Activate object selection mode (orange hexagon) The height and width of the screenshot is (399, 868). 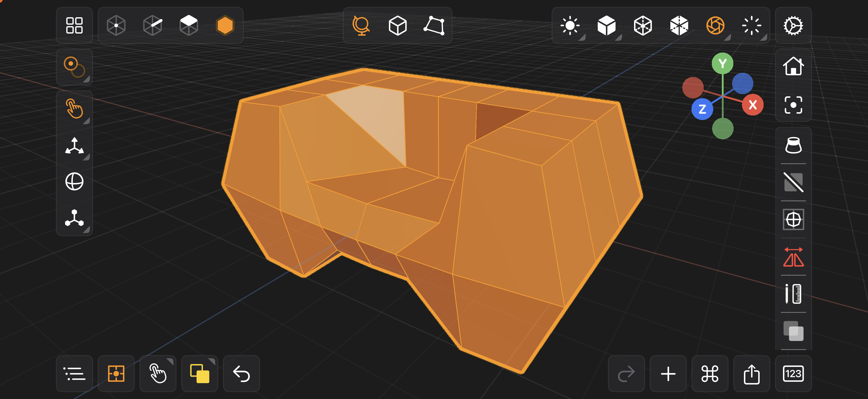[225, 26]
